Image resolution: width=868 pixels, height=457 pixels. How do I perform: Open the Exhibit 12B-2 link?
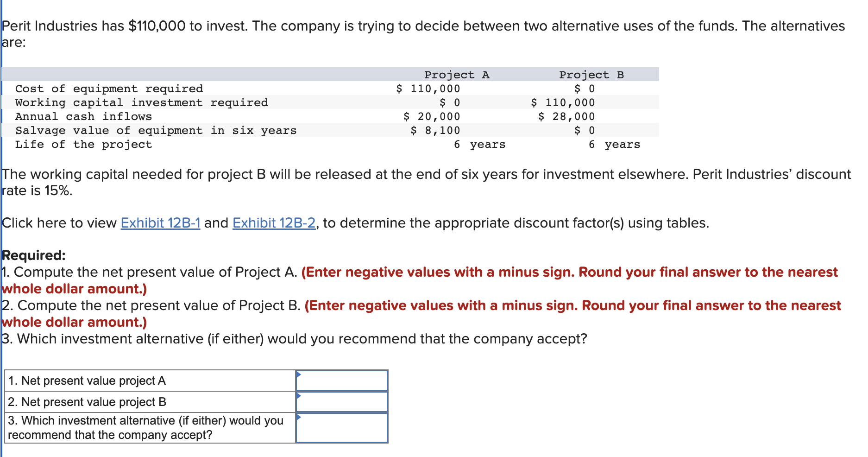pyautogui.click(x=274, y=223)
